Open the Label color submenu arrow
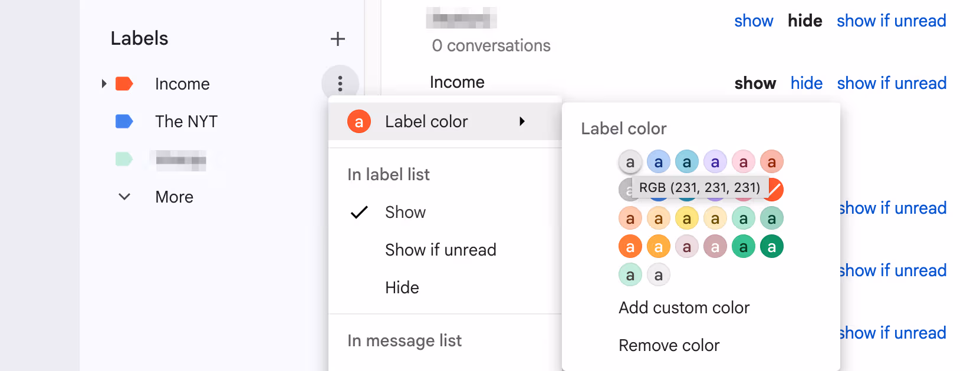 point(522,121)
